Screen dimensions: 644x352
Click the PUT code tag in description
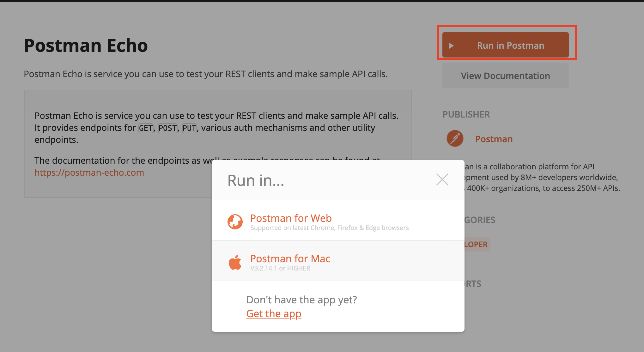tap(189, 128)
